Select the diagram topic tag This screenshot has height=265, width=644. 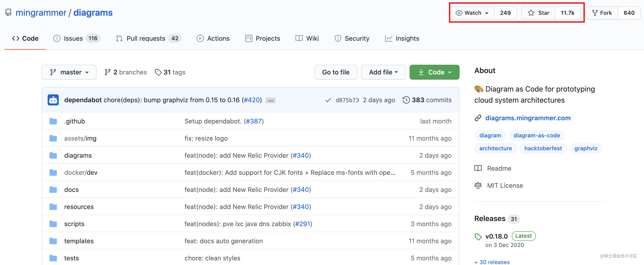490,135
